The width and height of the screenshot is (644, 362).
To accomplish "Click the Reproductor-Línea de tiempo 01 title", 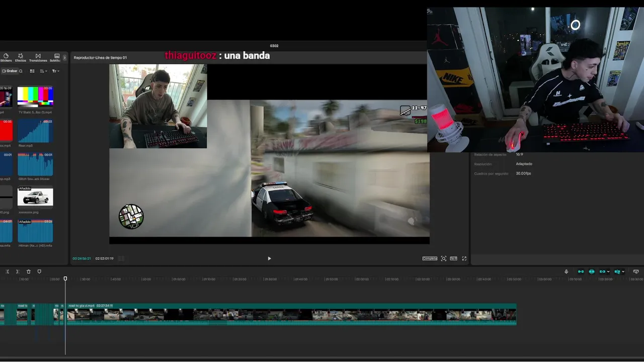I will pos(100,57).
